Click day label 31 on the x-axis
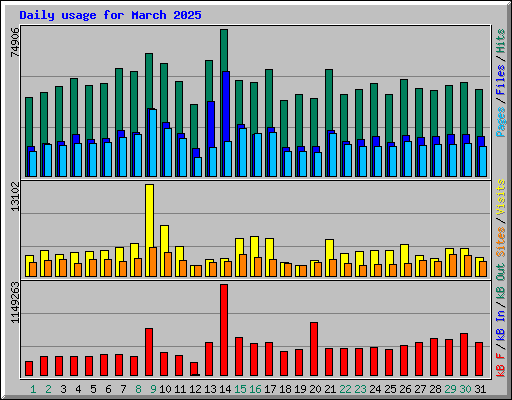 (480, 389)
